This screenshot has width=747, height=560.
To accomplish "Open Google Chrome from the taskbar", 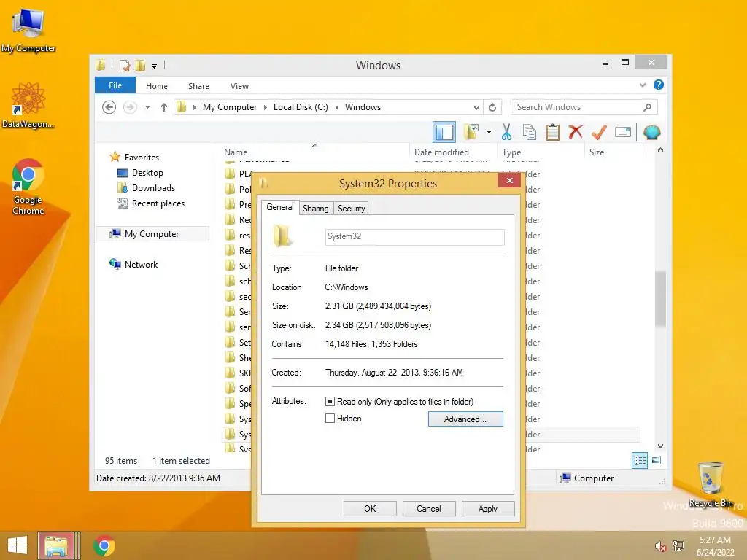I will (x=104, y=545).
